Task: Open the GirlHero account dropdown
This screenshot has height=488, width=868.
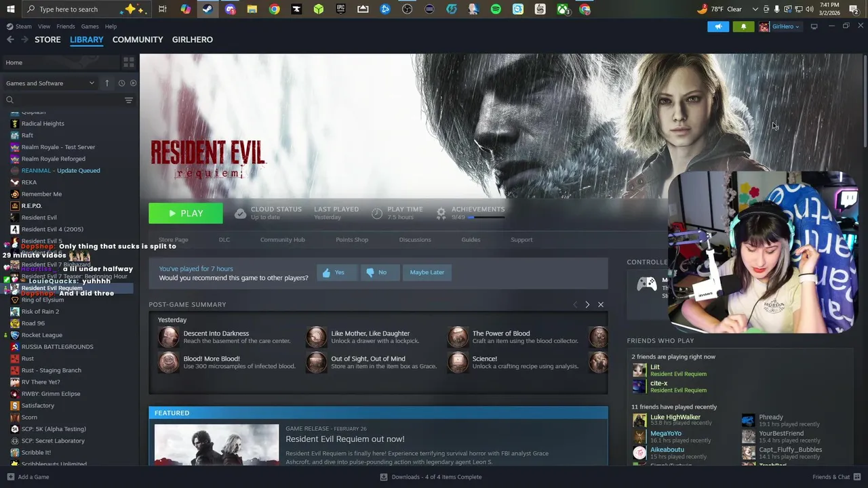Action: click(x=780, y=26)
